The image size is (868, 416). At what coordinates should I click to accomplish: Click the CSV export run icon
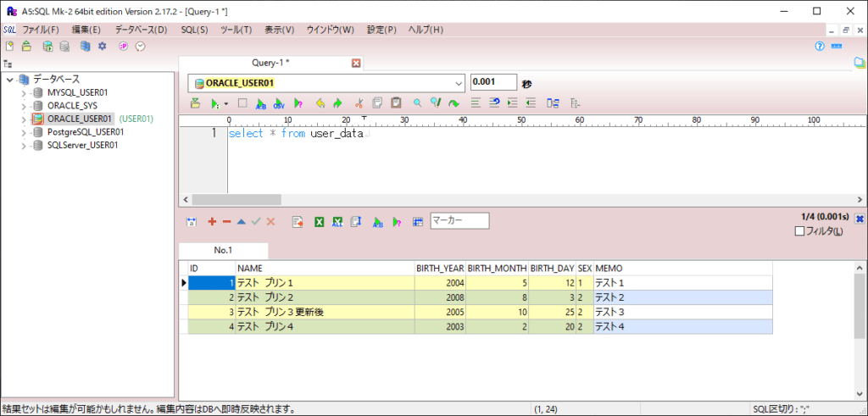(x=278, y=103)
